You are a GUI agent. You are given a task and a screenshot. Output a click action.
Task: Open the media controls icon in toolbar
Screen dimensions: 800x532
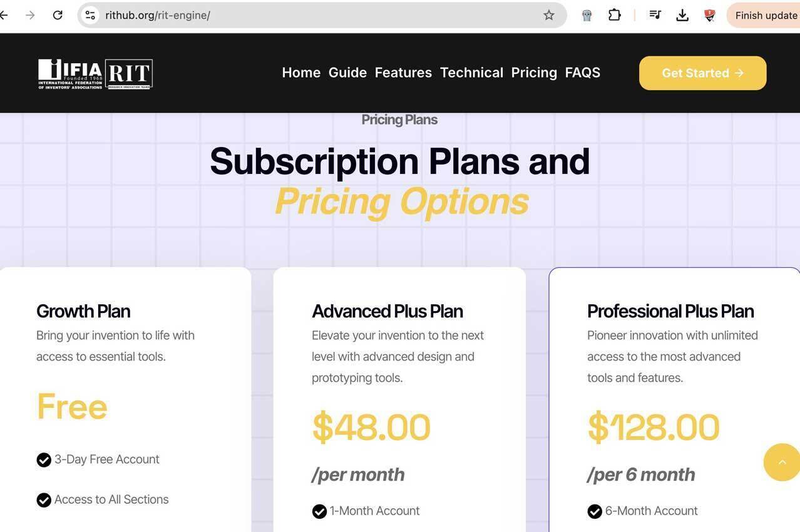coord(655,15)
